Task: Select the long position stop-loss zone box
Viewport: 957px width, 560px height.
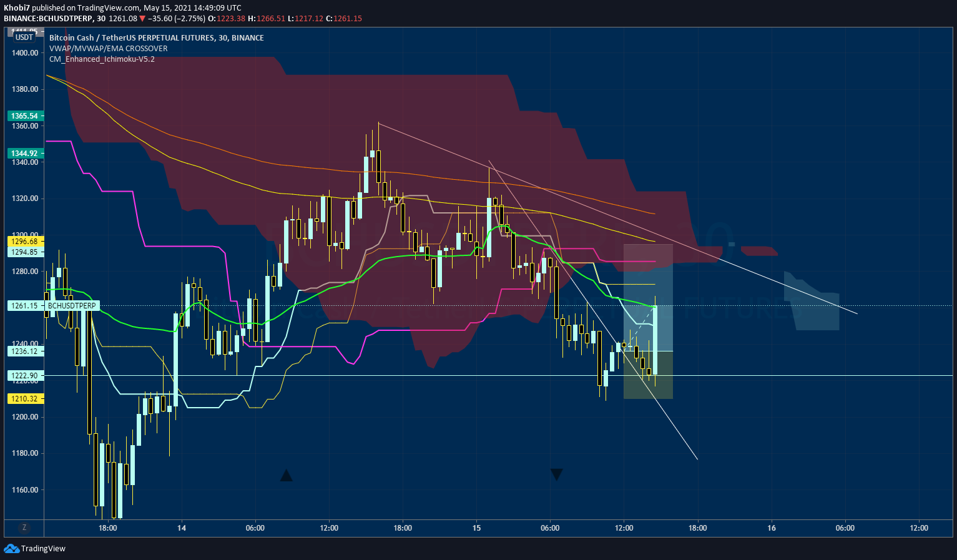Action: [648, 375]
